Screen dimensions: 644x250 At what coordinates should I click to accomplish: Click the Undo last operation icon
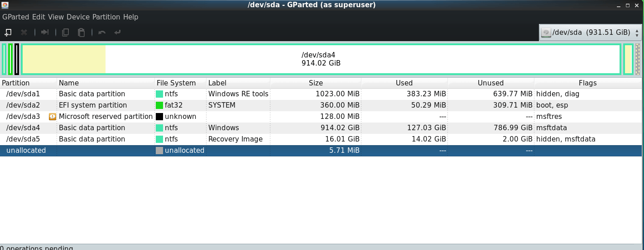pos(102,33)
